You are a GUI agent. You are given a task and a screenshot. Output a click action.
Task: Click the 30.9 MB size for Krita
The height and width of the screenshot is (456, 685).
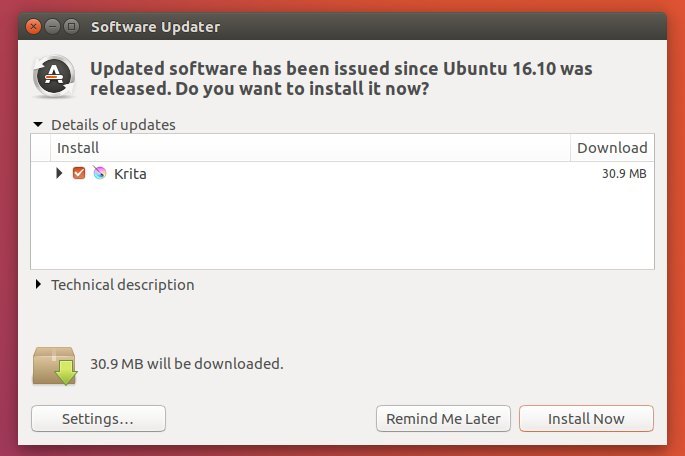coord(624,174)
